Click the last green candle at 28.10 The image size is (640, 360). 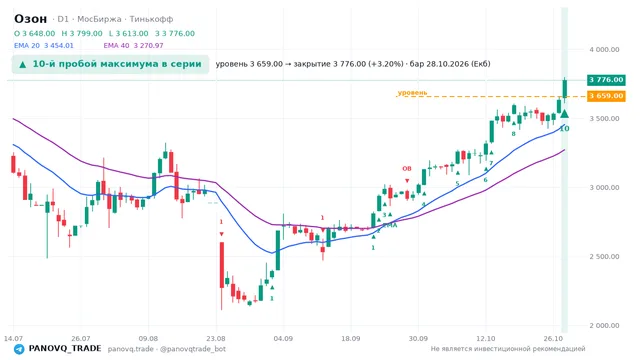click(565, 88)
